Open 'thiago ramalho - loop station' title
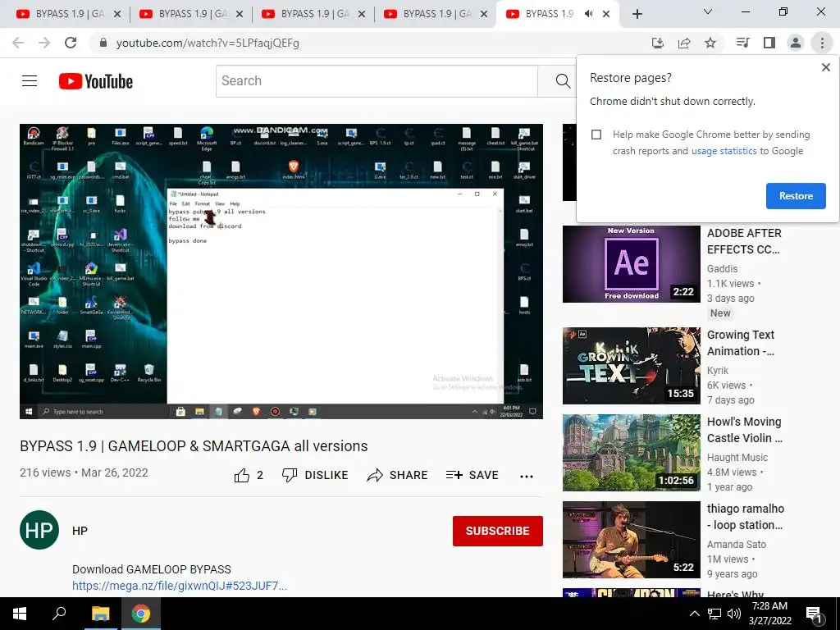 coord(746,517)
